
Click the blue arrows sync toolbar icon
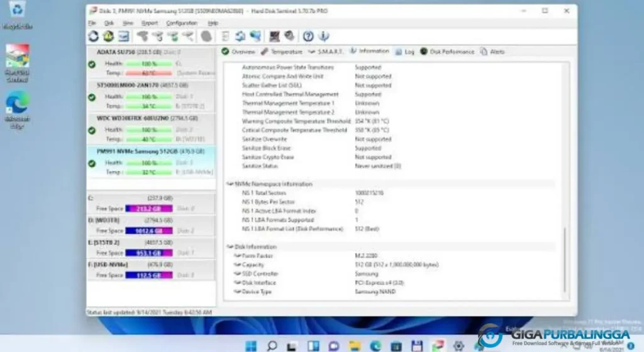coord(240,37)
